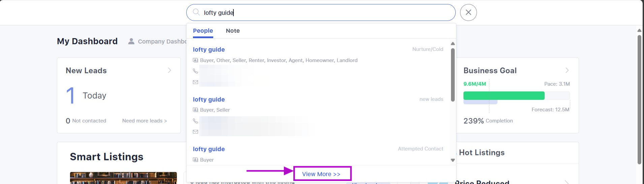Expand the Business Goal card chevron
The width and height of the screenshot is (644, 184).
(567, 70)
